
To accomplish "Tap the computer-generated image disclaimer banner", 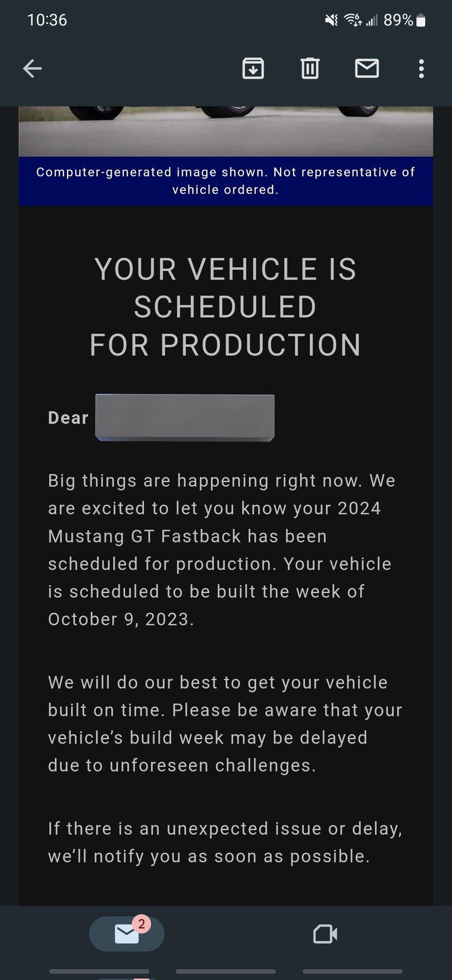I will pos(226,181).
